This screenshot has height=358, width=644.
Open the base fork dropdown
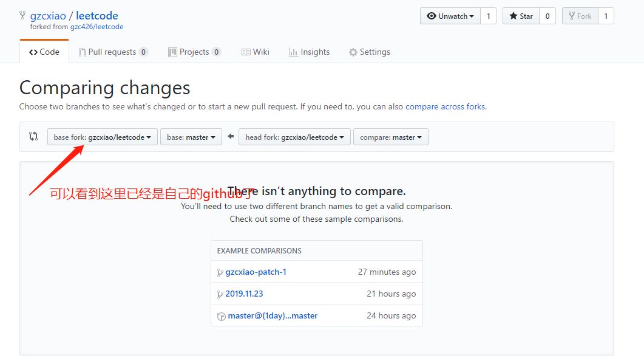pos(102,137)
